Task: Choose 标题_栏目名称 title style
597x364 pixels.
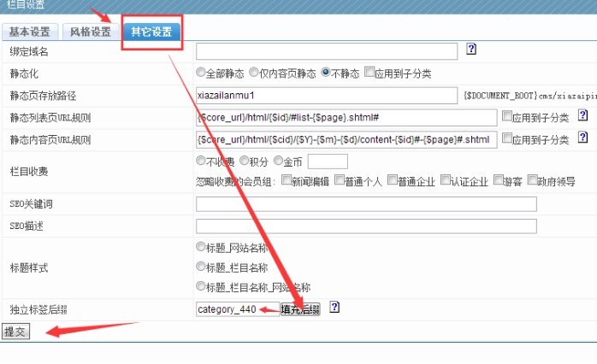Action: pyautogui.click(x=201, y=267)
